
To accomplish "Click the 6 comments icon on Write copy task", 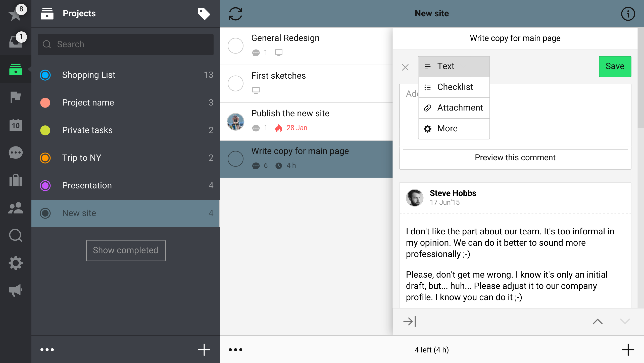I will [256, 166].
